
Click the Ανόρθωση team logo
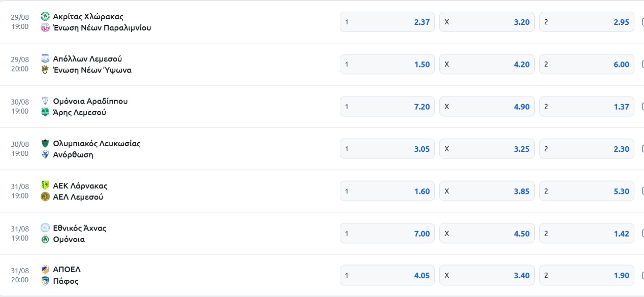tap(45, 155)
